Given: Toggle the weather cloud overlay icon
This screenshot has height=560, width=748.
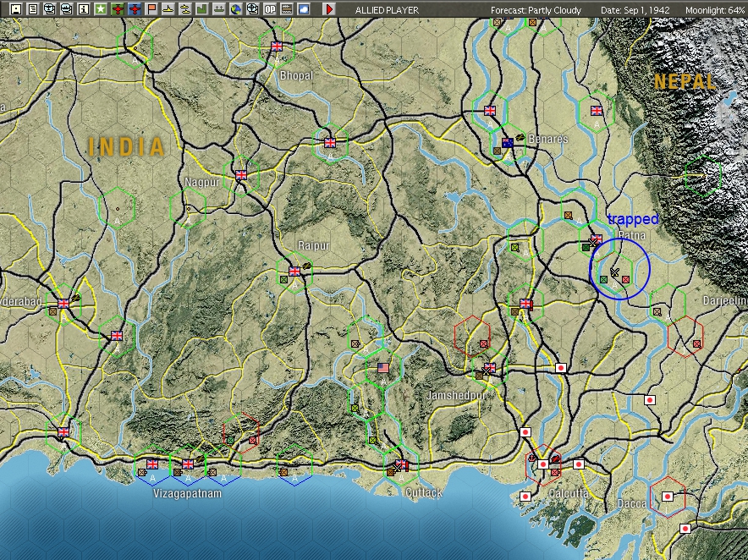Looking at the screenshot, I should click(x=304, y=9).
